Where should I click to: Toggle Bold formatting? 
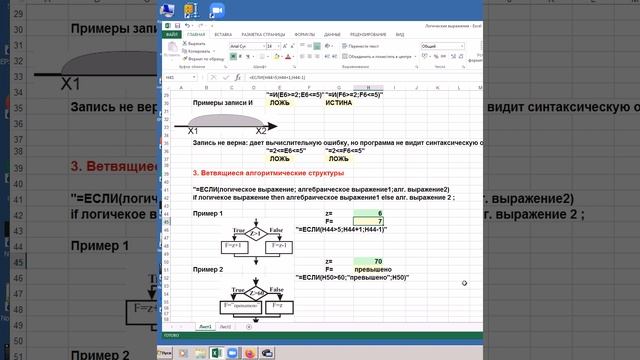233,56
